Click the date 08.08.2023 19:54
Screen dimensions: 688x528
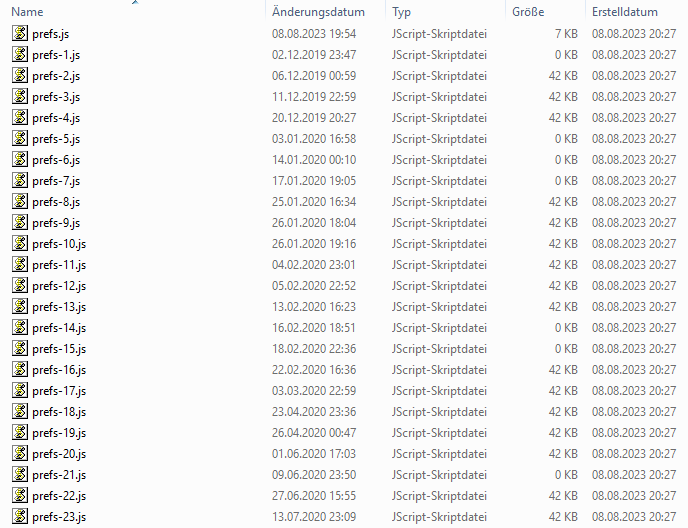point(314,34)
